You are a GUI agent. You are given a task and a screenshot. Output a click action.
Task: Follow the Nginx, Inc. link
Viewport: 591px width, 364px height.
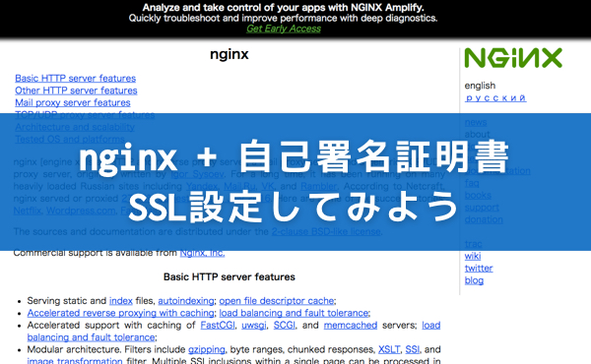[x=202, y=254]
